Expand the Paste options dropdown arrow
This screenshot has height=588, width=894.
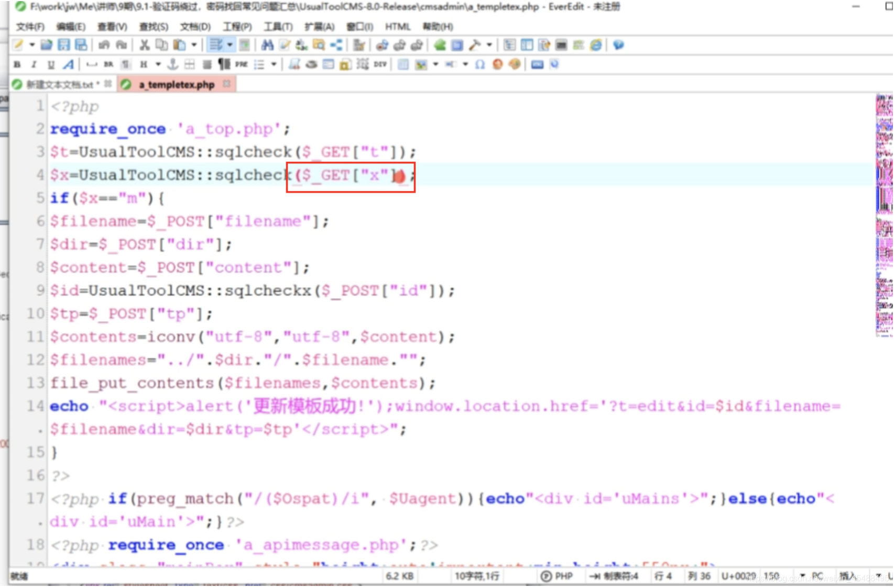194,45
